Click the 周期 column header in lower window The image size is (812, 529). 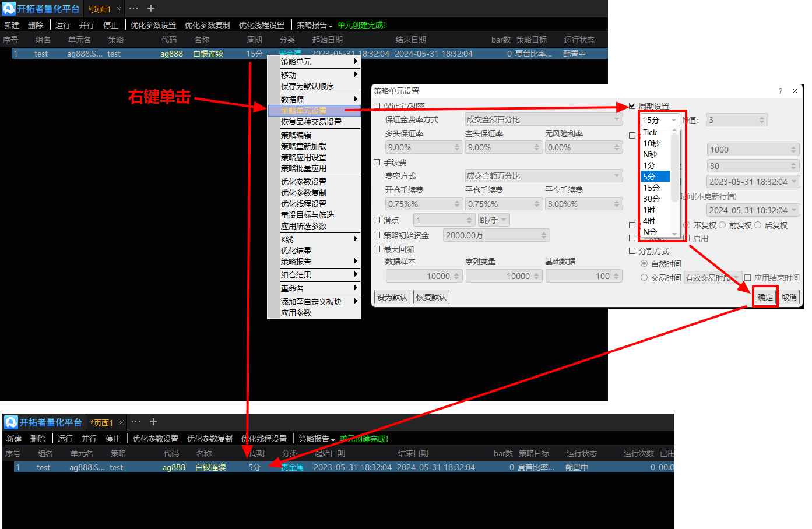point(256,453)
